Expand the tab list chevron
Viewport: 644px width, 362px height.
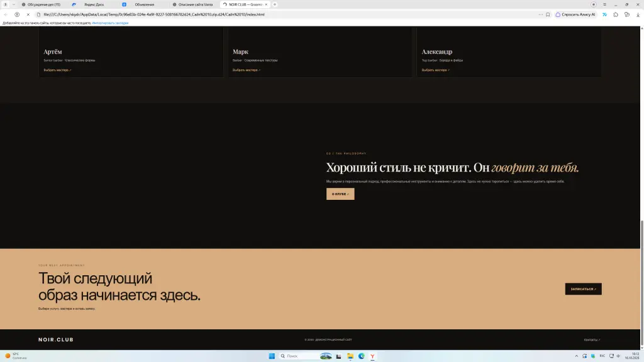click(14, 4)
